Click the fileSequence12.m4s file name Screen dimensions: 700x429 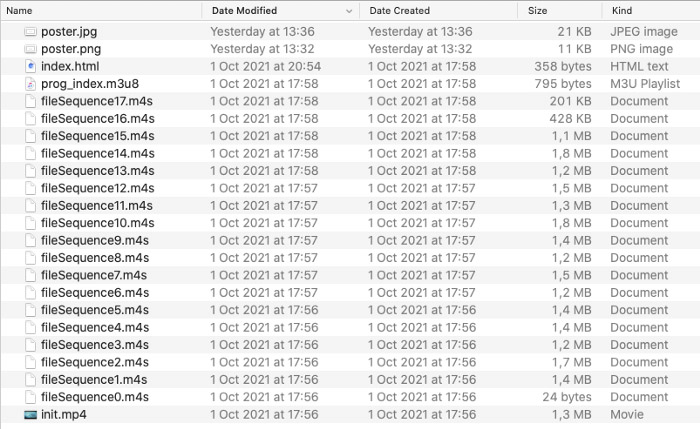click(98, 188)
